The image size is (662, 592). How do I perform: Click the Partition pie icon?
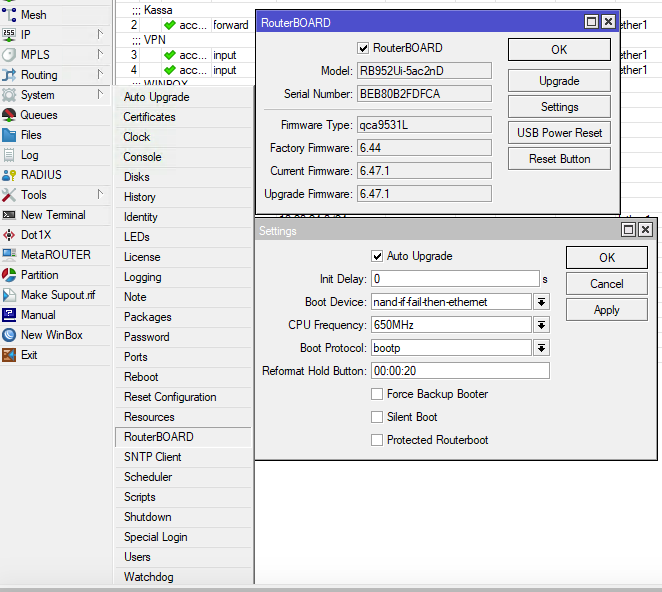tap(9, 275)
